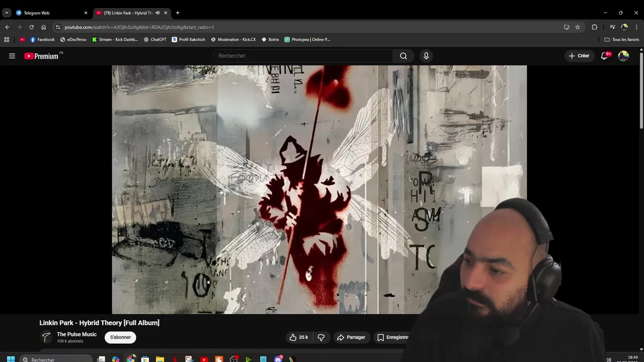Screen dimensions: 644x362
Task: Start voice search with microphone icon
Action: coord(426,56)
